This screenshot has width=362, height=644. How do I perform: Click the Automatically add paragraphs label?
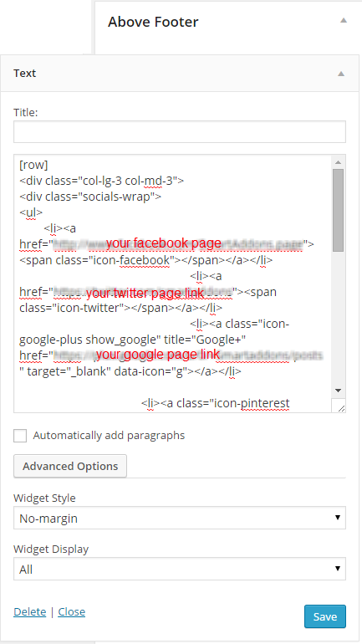109,436
